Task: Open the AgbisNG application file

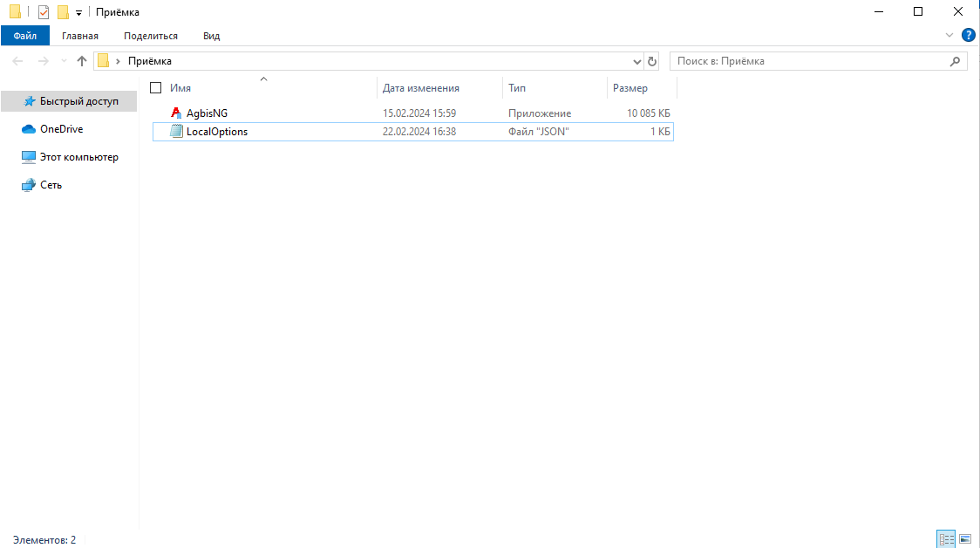Action: pyautogui.click(x=207, y=113)
